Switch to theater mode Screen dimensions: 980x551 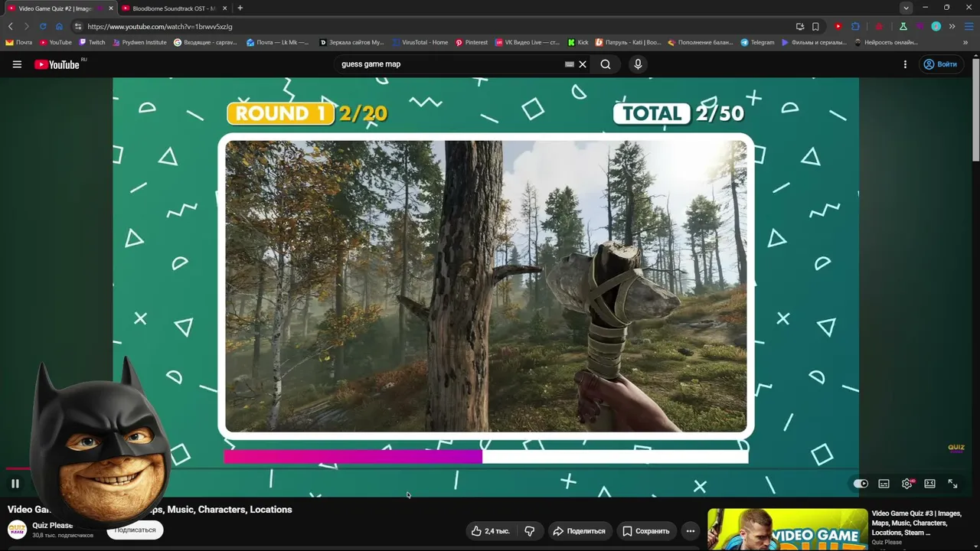click(929, 484)
